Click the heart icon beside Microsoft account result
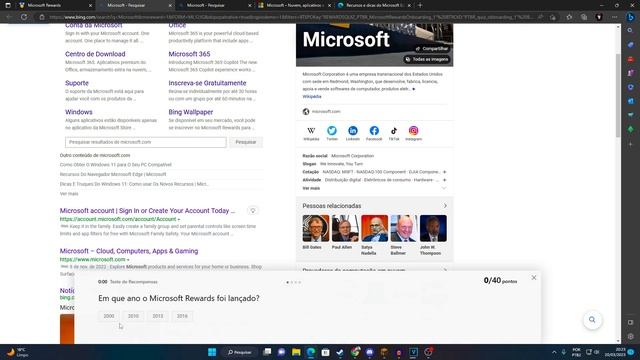Viewport: 640px width, 360px height. pyautogui.click(x=253, y=211)
